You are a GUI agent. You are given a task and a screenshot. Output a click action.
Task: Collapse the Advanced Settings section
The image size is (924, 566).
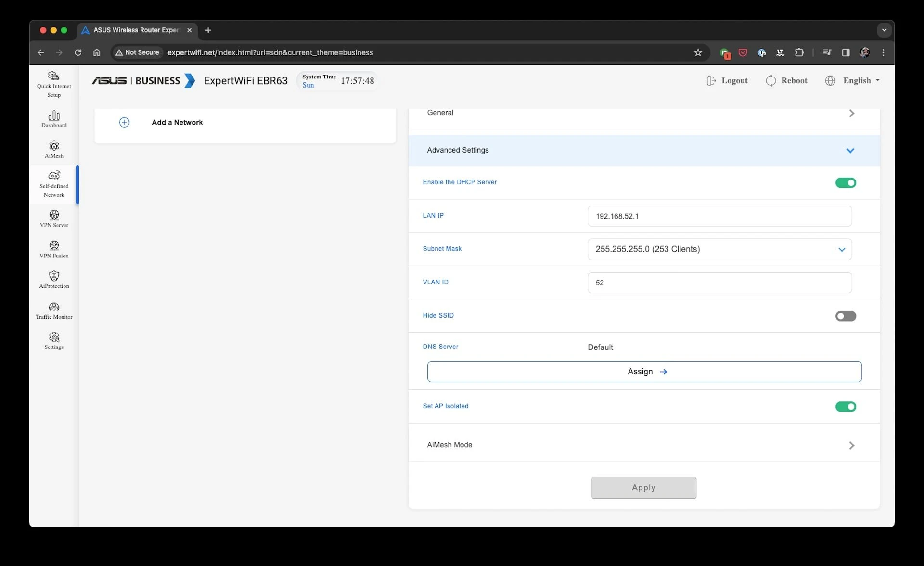tap(644, 150)
